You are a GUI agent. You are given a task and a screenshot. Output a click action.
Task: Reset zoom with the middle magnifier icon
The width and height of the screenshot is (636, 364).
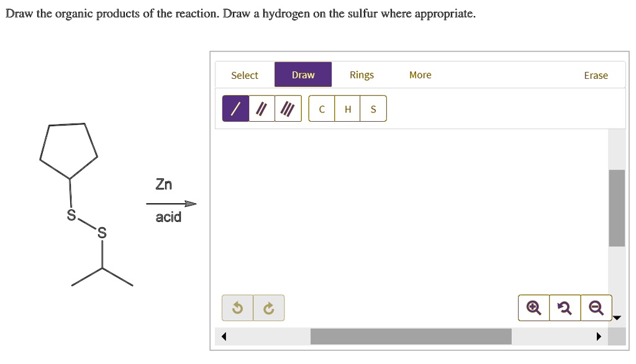565,307
